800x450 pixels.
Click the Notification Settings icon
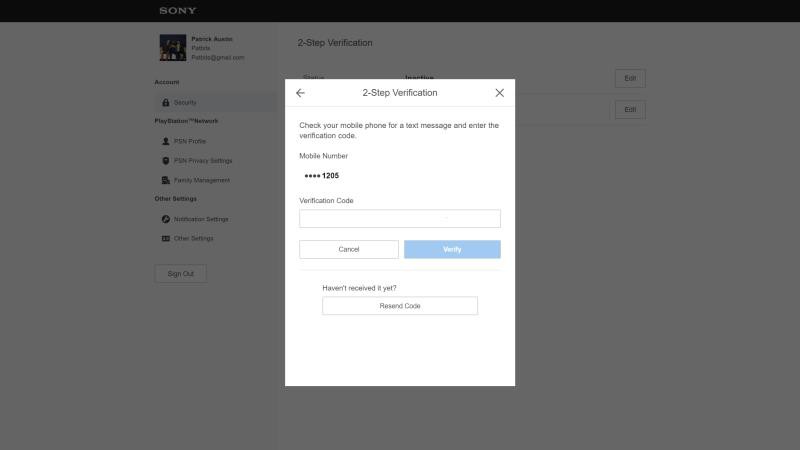[x=166, y=219]
